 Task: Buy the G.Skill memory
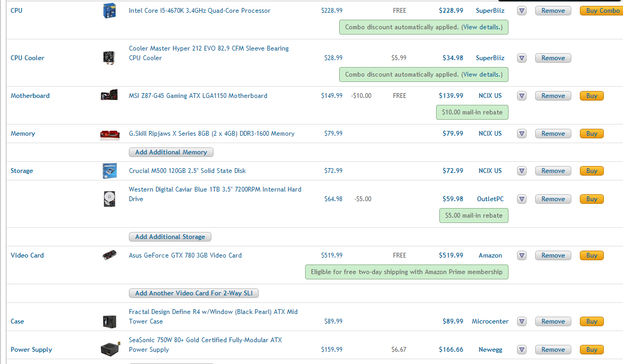pyautogui.click(x=592, y=134)
